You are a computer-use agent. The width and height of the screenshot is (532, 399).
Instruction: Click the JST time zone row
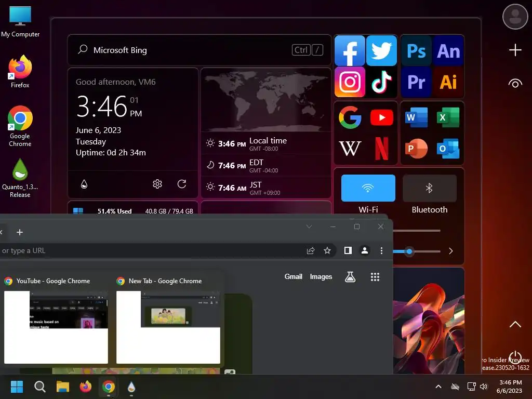(265, 188)
